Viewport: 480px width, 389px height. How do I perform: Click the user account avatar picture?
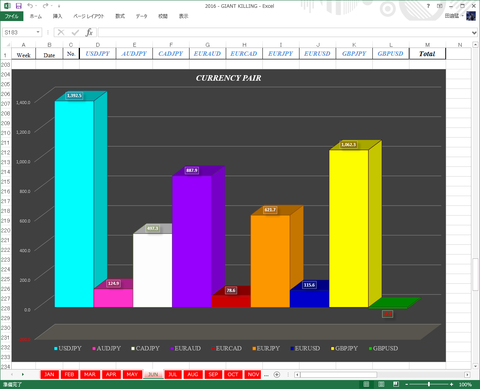(x=471, y=16)
